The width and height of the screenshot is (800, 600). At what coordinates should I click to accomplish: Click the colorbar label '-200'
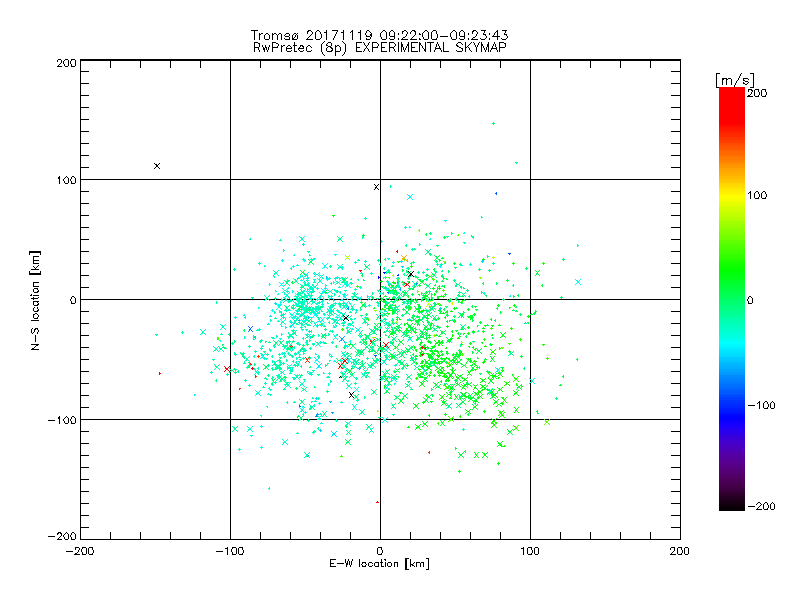[x=761, y=506]
